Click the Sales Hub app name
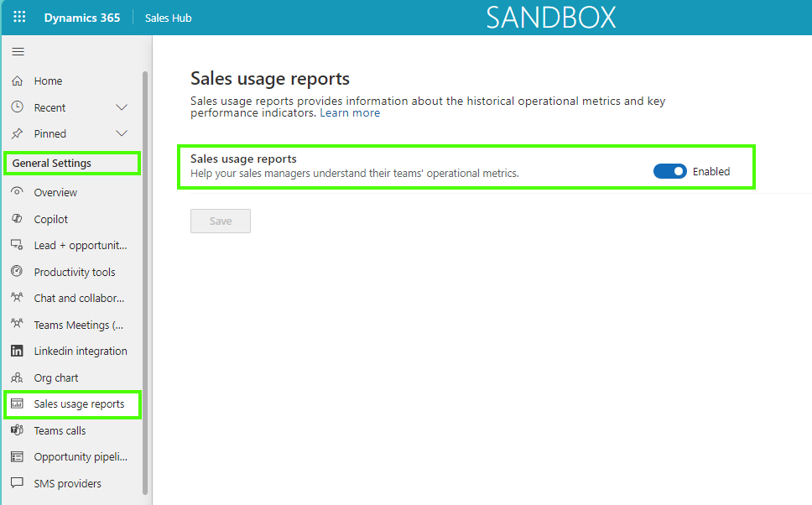Viewport: 812px width, 505px height. [x=169, y=18]
